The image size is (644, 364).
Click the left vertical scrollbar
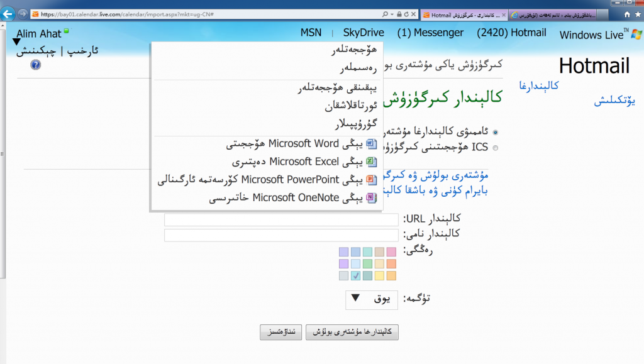pos(3,153)
